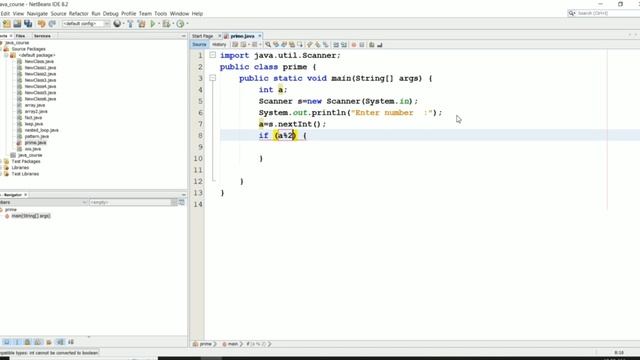Select loop.java in the project tree
The width and height of the screenshot is (640, 360).
[x=33, y=124]
